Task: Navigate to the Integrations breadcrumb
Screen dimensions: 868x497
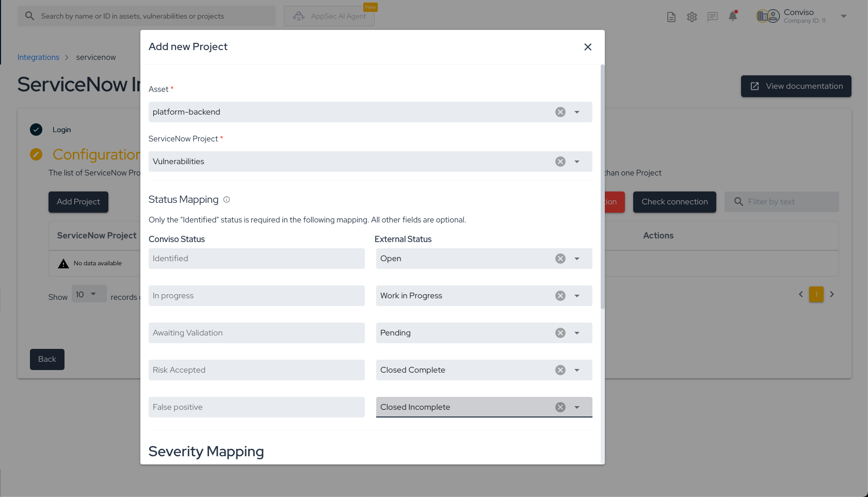Action: click(x=38, y=57)
